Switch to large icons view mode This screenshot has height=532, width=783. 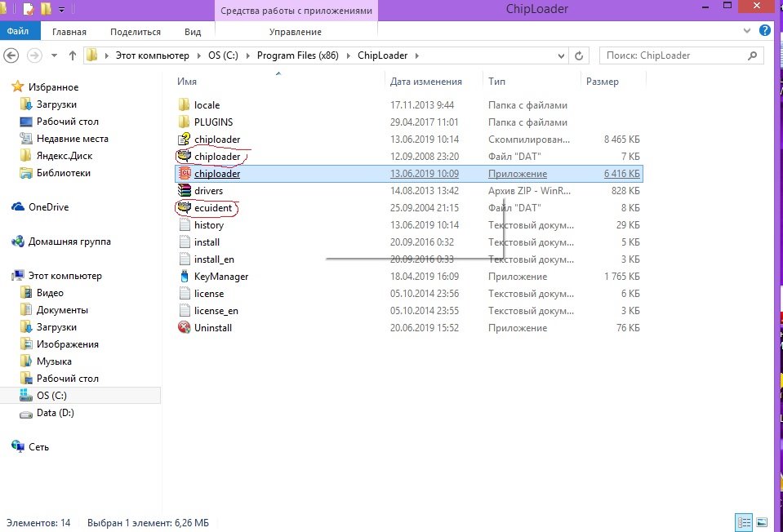[762, 521]
